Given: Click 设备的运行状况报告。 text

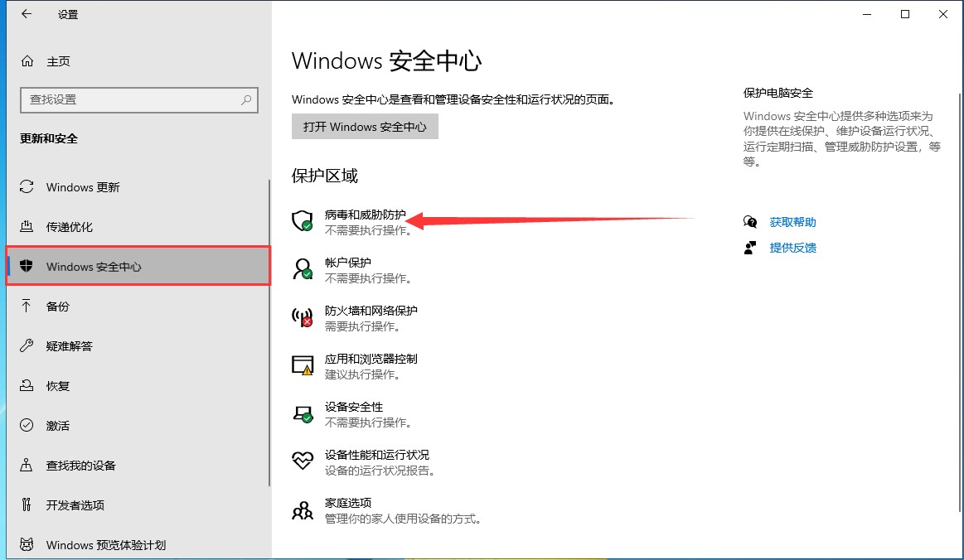Looking at the screenshot, I should coord(380,471).
